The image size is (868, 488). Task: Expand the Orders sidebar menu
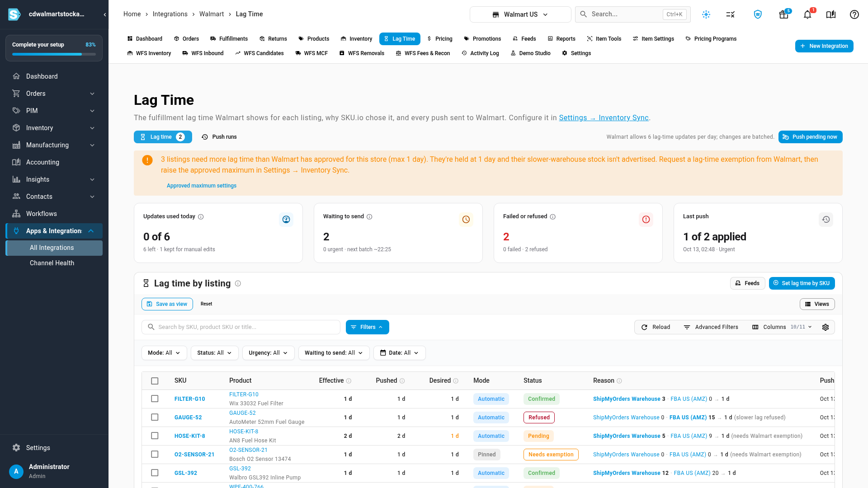tap(54, 94)
